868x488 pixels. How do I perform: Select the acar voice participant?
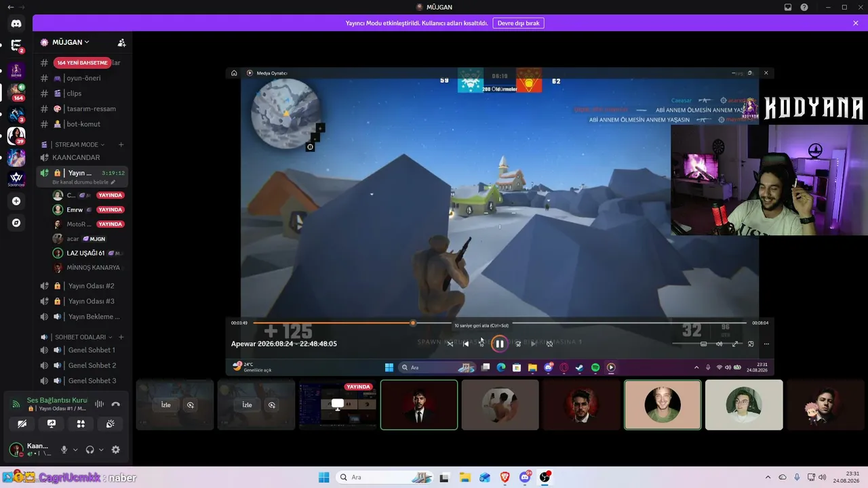[x=88, y=239]
